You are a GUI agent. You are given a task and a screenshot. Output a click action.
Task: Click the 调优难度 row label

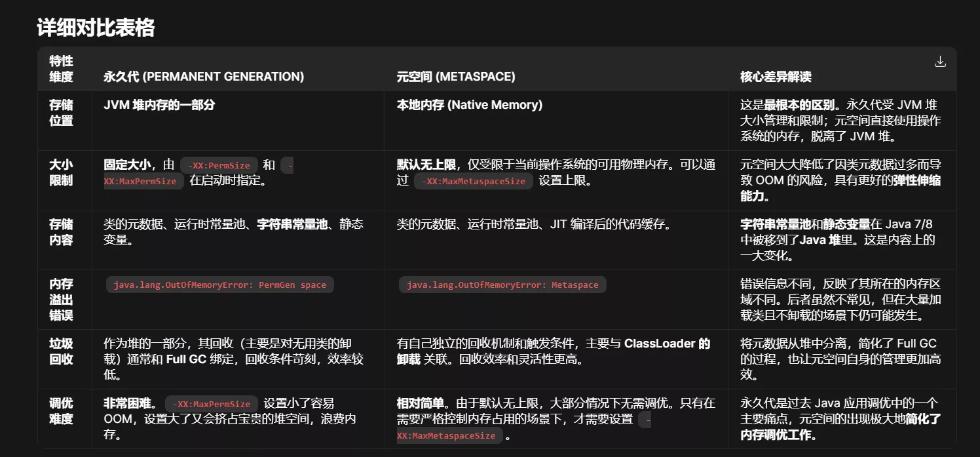point(61,411)
